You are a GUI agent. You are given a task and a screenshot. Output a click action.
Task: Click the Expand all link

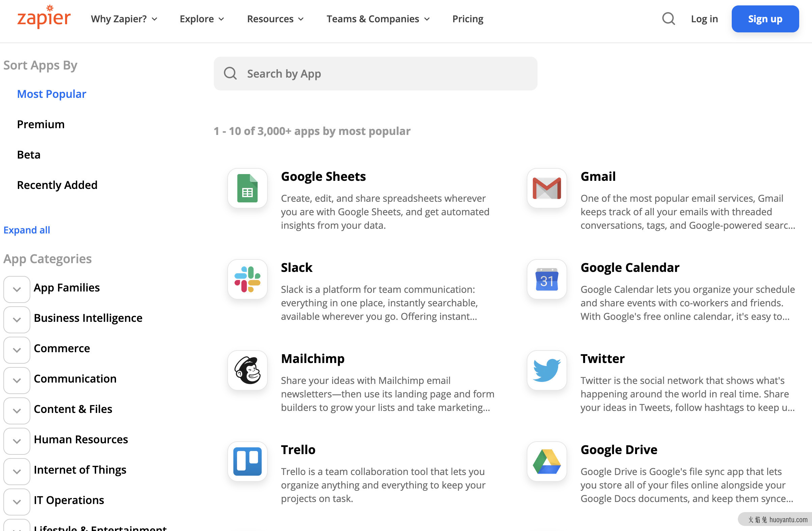[x=27, y=230]
